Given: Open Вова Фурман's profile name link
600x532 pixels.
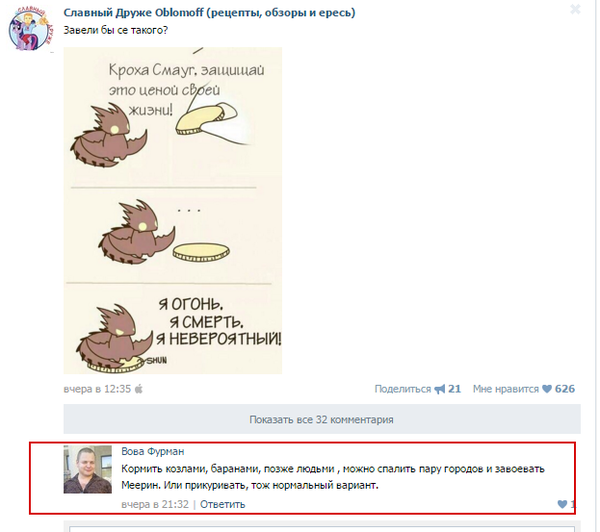Looking at the screenshot, I should click(153, 452).
